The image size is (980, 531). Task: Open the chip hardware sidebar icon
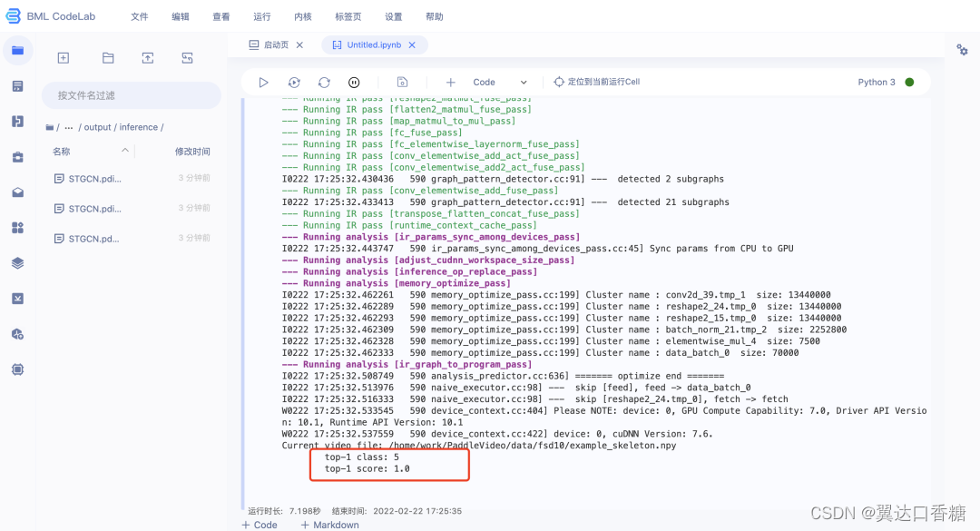[17, 369]
